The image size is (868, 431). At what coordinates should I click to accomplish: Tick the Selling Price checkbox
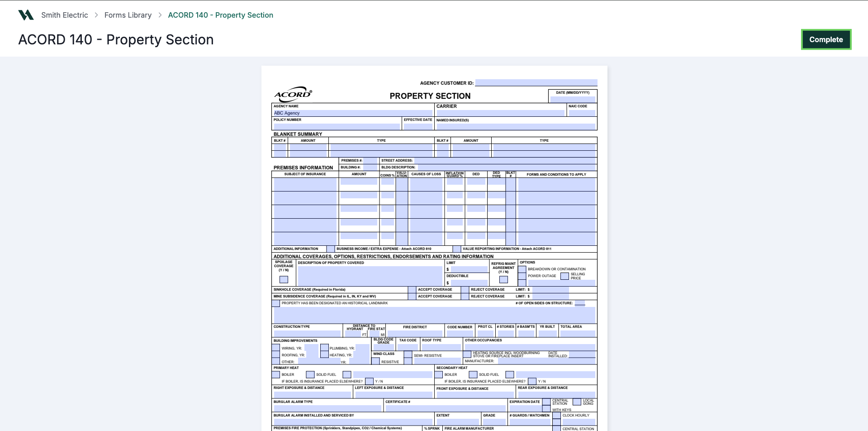pyautogui.click(x=564, y=276)
